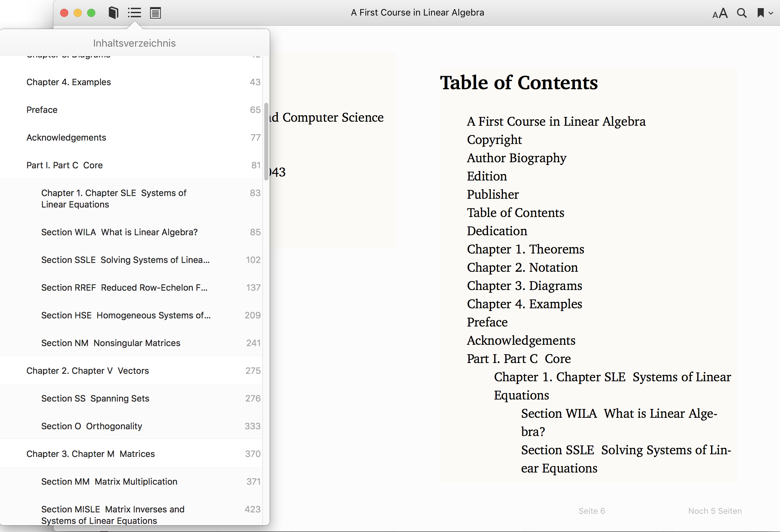780x532 pixels.
Task: Click the search magnifier icon
Action: (x=741, y=13)
